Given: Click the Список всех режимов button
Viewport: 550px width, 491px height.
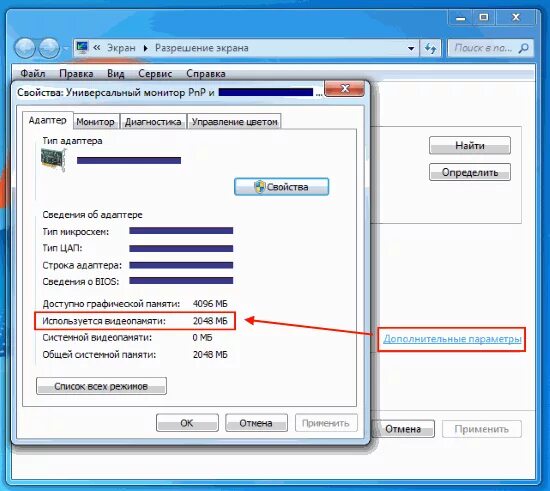Looking at the screenshot, I should pyautogui.click(x=101, y=386).
